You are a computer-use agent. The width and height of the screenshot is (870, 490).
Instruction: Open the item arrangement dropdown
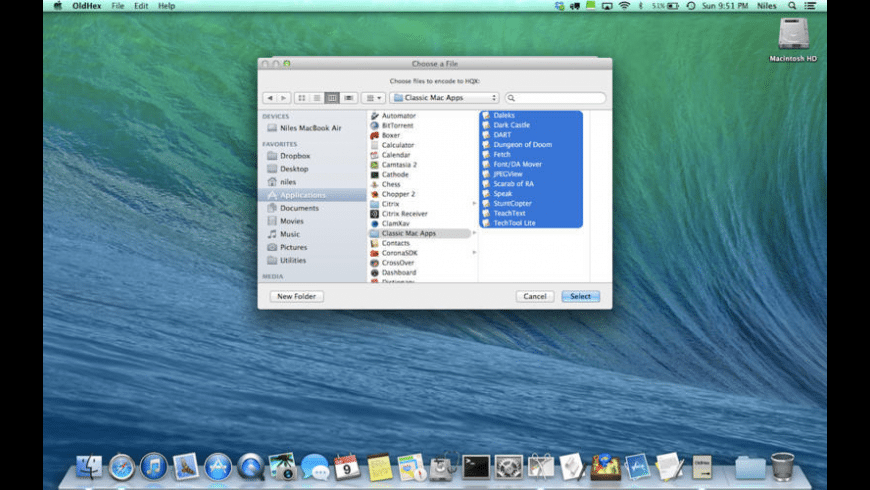373,98
